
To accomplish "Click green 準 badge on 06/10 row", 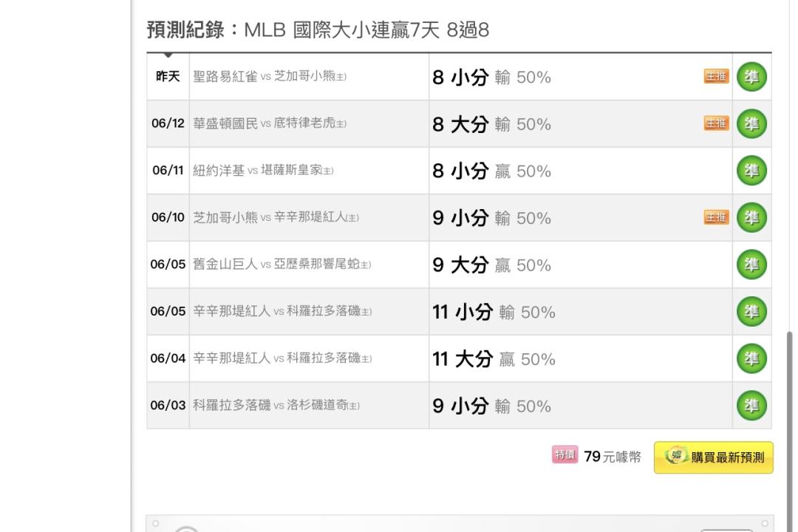I will coord(751,217).
